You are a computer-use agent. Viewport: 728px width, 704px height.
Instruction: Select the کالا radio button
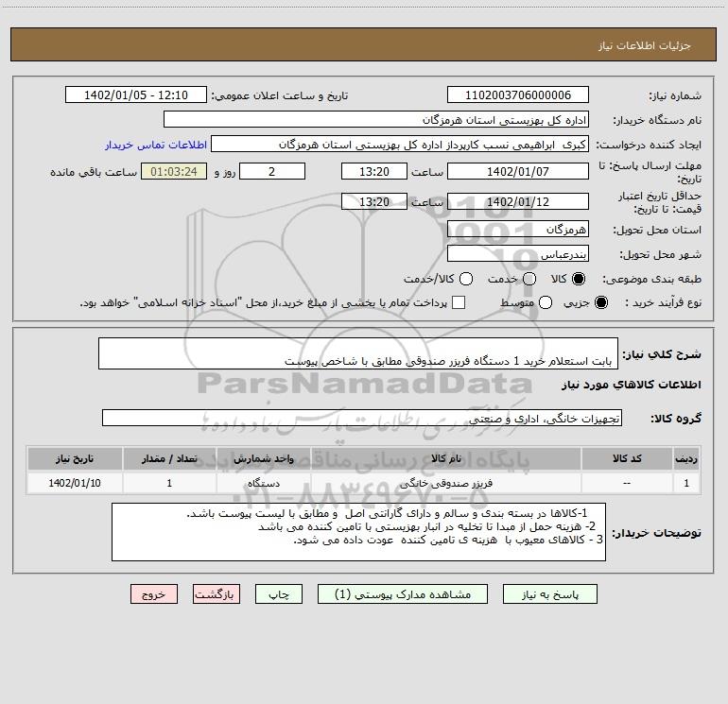[579, 279]
